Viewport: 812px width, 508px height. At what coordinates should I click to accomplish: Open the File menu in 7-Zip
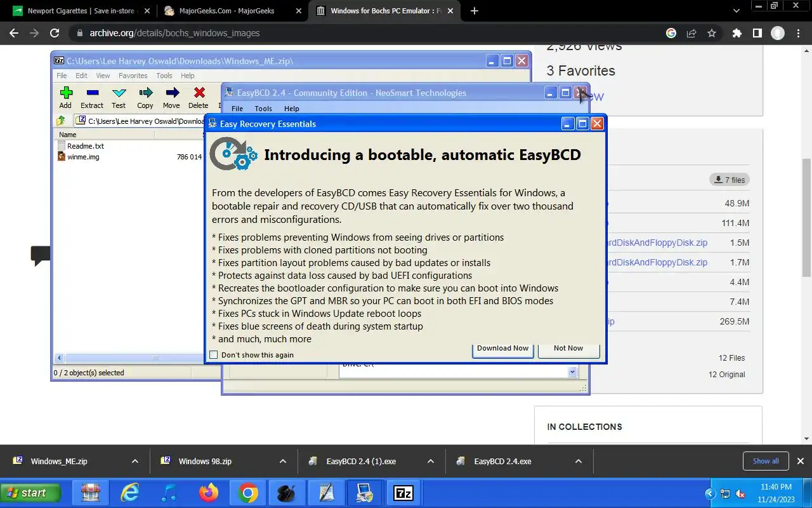point(62,76)
